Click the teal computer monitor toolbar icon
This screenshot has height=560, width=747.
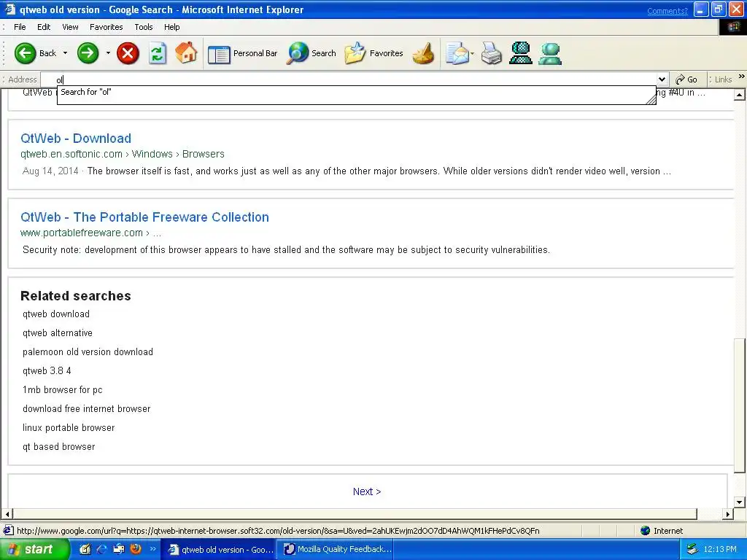520,52
